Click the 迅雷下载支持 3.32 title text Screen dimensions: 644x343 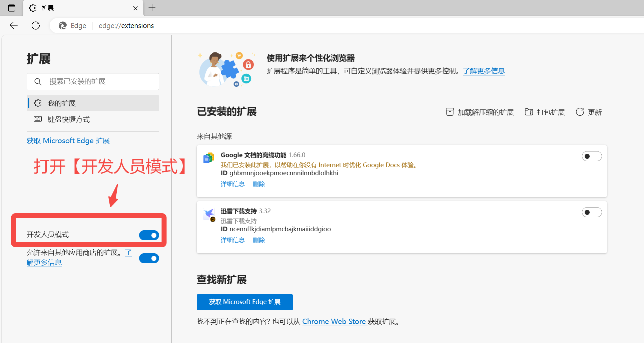pos(246,211)
